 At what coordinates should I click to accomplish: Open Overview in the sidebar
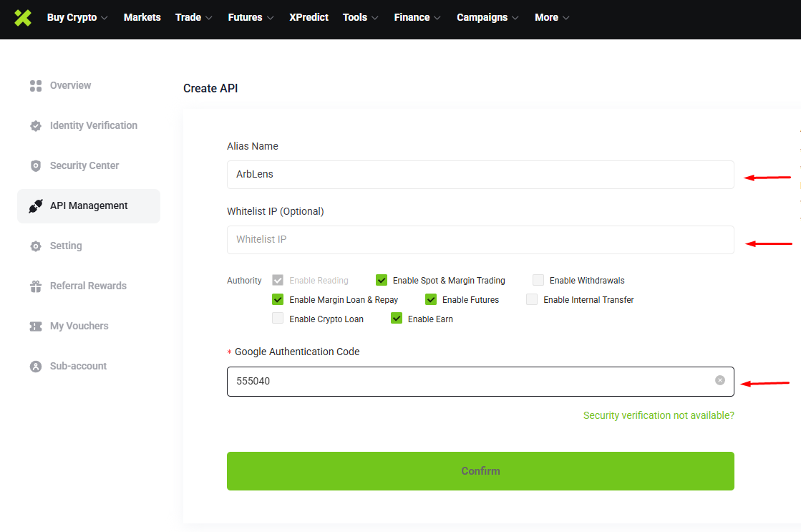click(70, 85)
